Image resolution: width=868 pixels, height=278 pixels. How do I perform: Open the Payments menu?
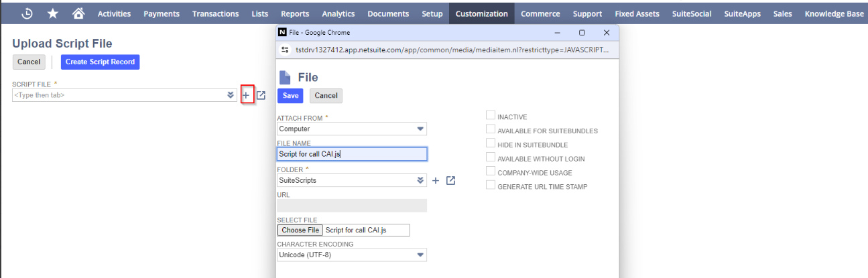(x=162, y=13)
